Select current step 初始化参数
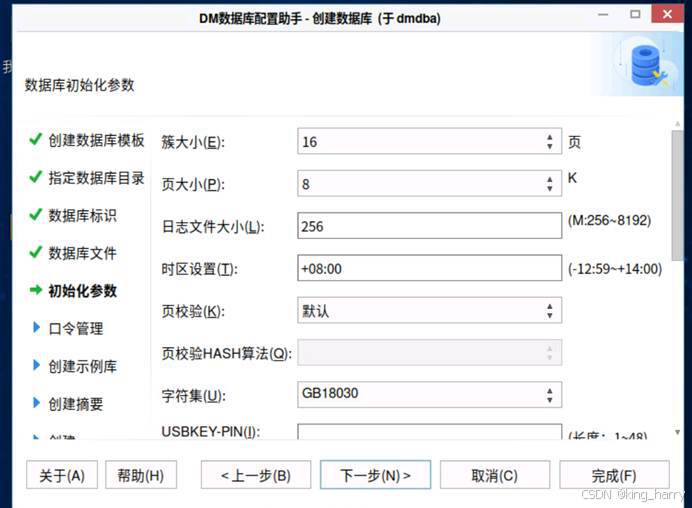Image resolution: width=692 pixels, height=508 pixels. tap(83, 290)
